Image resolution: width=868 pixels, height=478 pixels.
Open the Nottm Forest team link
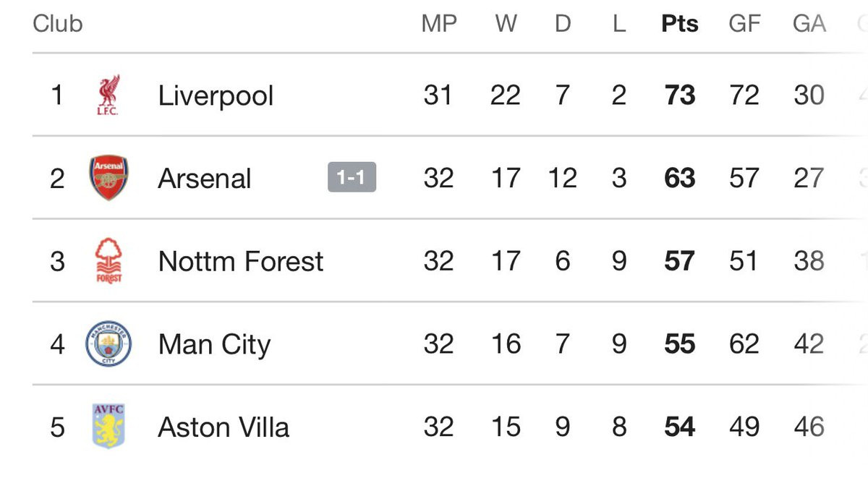(x=241, y=261)
